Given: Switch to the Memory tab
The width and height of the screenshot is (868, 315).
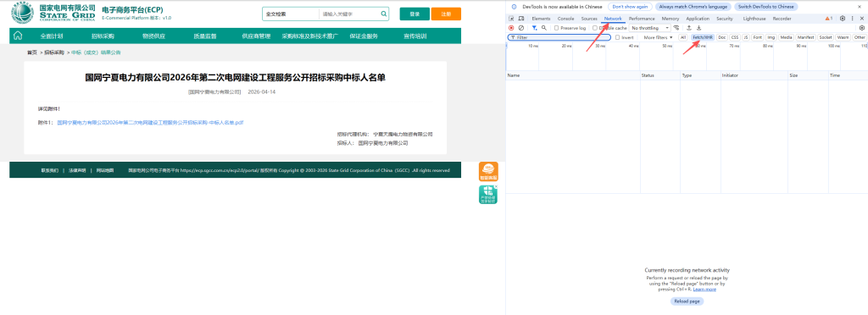Looking at the screenshot, I should pyautogui.click(x=670, y=19).
